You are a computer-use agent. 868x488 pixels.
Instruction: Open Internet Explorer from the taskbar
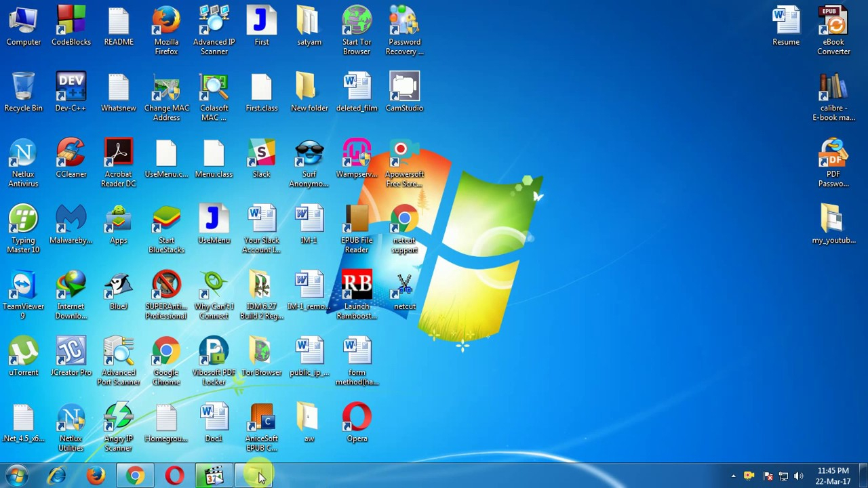[56, 476]
